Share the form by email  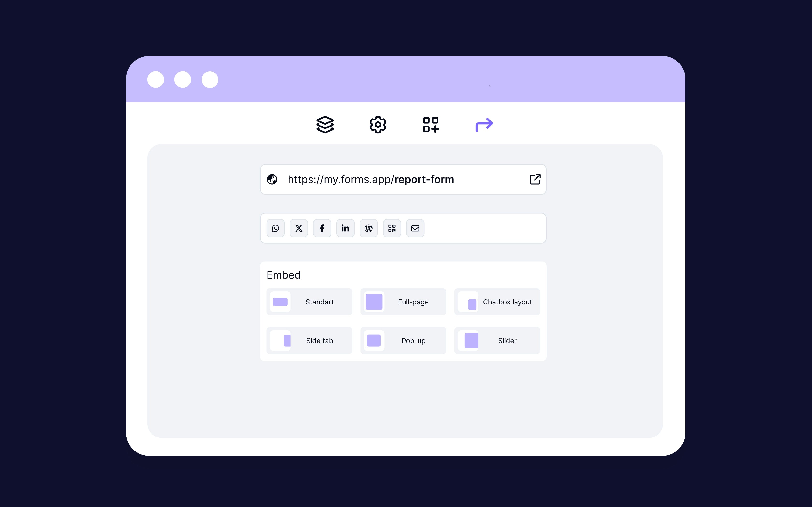coord(415,228)
